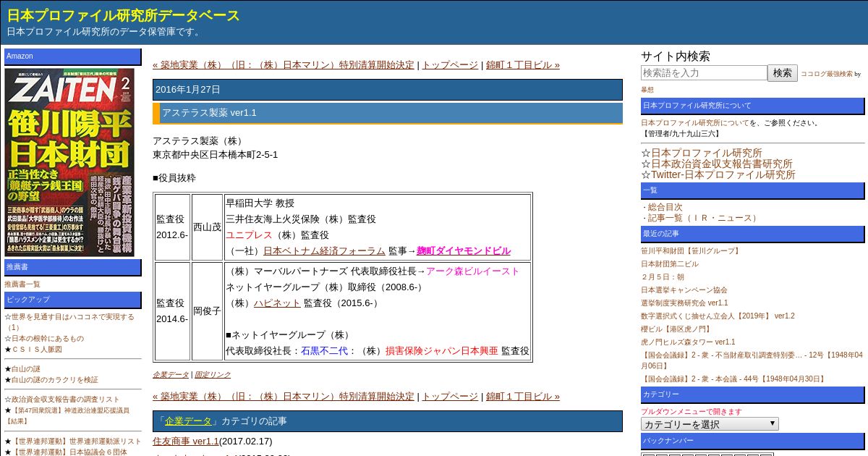The width and height of the screenshot is (868, 456).
Task: Open 住友商事 ver1.1 article link
Action: pos(185,442)
